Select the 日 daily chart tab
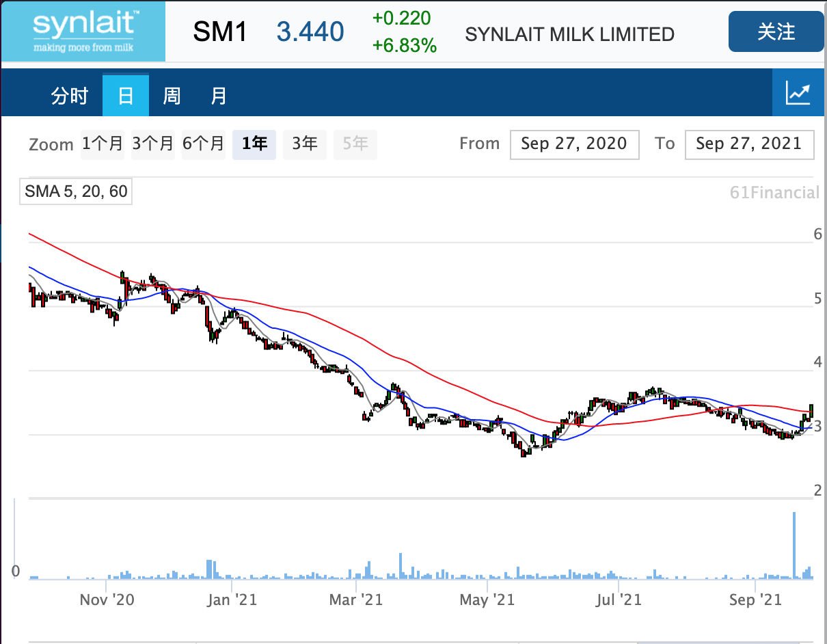 (x=126, y=96)
